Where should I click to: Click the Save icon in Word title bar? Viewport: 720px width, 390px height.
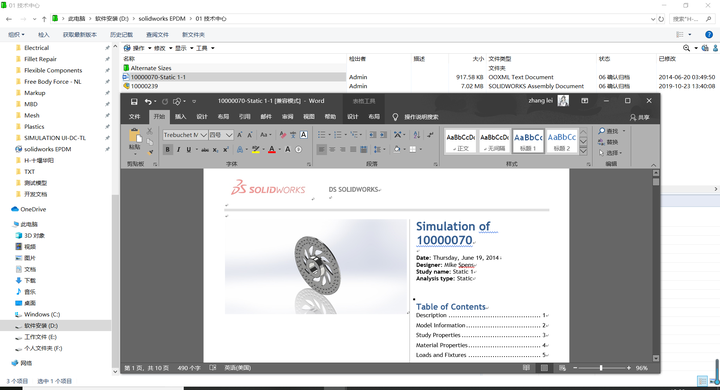(134, 102)
